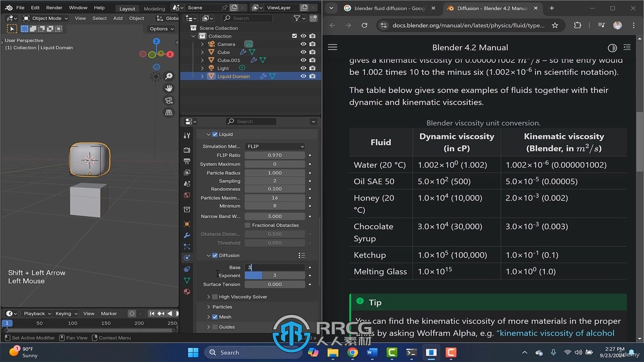Viewport: 644px width, 362px height.
Task: Hide Liquid Domain with its eye icon
Action: 303,76
